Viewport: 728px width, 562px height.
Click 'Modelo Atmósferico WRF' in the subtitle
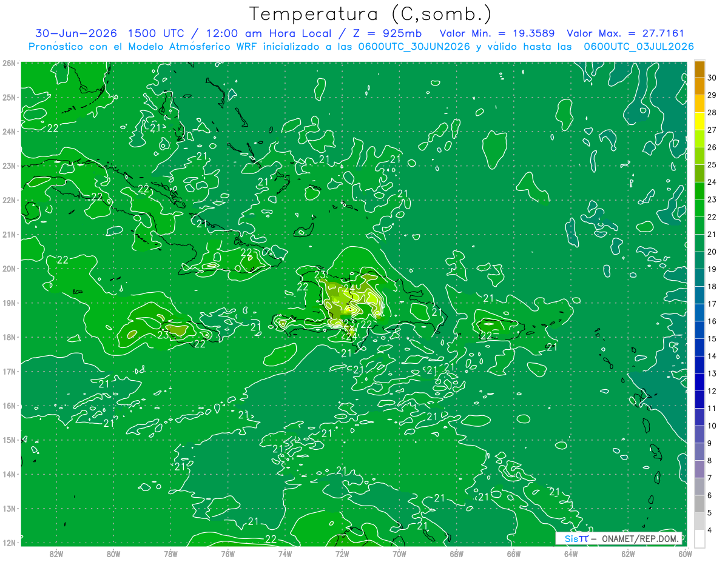pos(193,46)
